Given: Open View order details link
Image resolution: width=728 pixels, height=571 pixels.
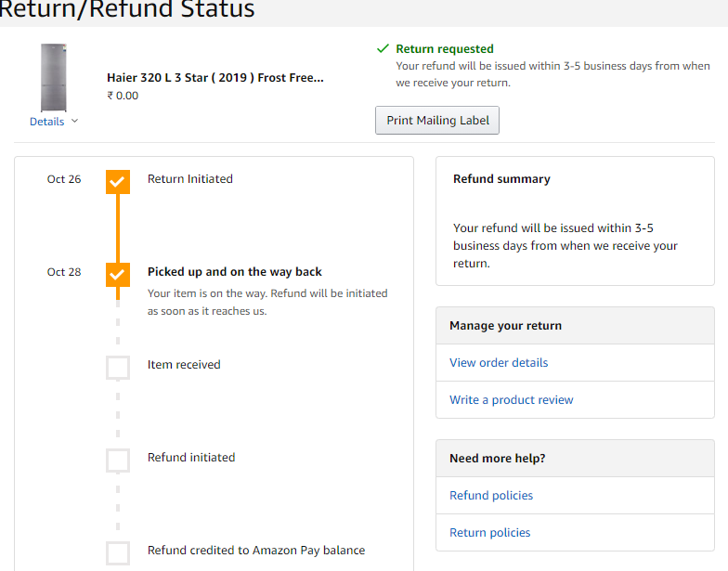Looking at the screenshot, I should (x=498, y=362).
